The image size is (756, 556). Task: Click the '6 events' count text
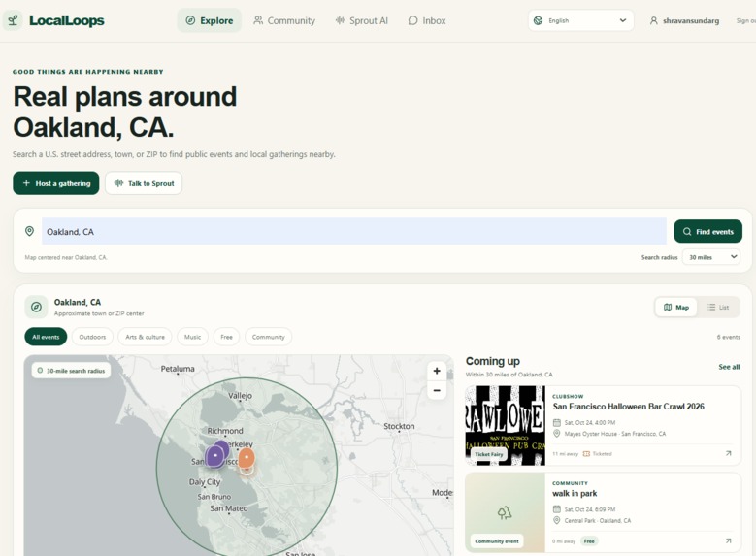pyautogui.click(x=728, y=337)
